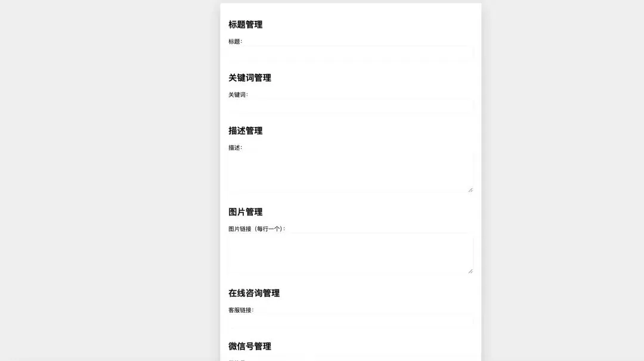The height and width of the screenshot is (361, 644).
Task: Focus the 关键词 input box
Action: click(x=351, y=107)
